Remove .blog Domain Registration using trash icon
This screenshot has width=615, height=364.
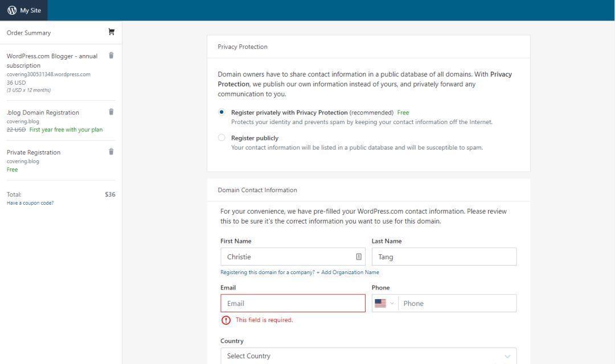[x=112, y=111]
